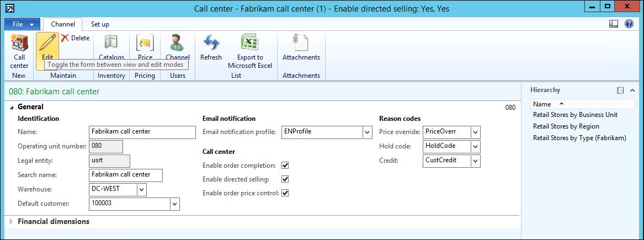
Task: Open the Hold code dropdown
Action: (476, 146)
